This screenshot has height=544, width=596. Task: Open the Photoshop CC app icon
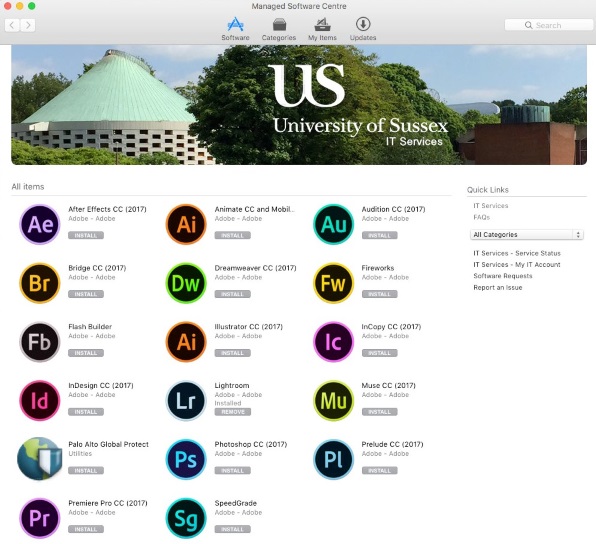click(186, 459)
